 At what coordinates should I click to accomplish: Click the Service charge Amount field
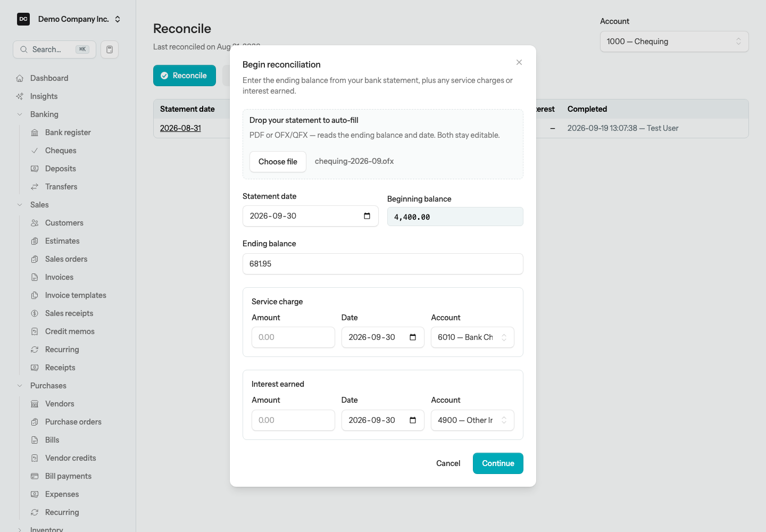(293, 337)
